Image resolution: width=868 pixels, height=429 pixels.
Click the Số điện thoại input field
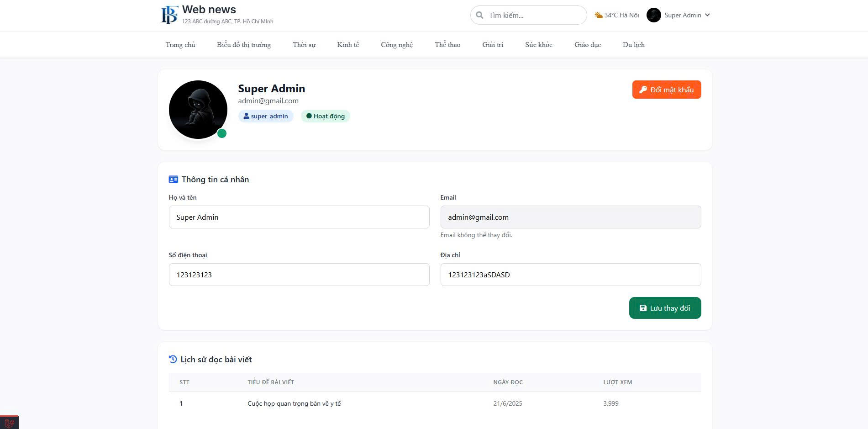coord(299,275)
